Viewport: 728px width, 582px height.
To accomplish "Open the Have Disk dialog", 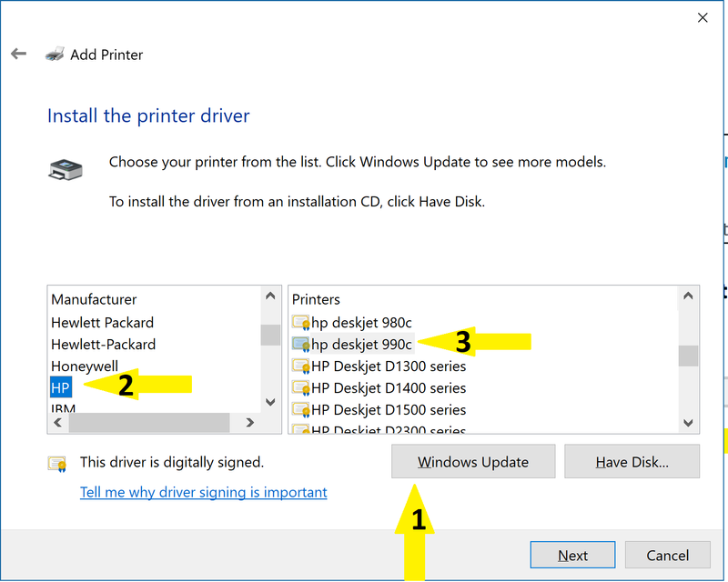I will [x=632, y=461].
